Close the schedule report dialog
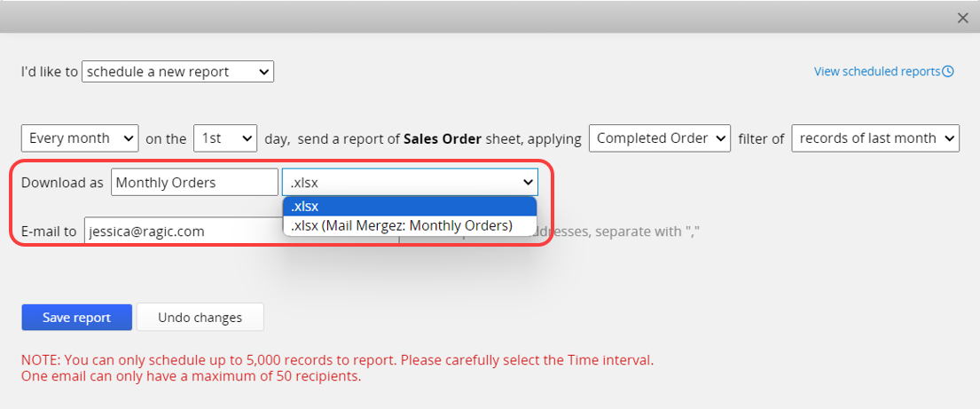Image resolution: width=980 pixels, height=409 pixels. (962, 18)
